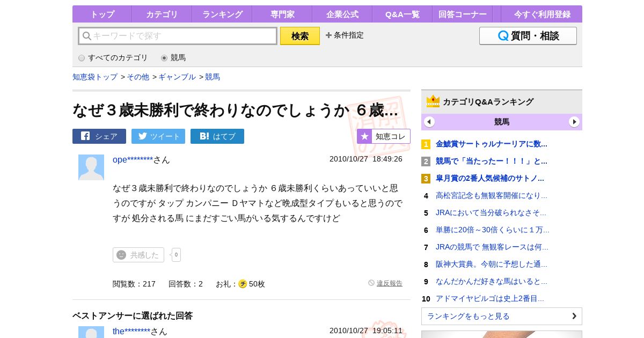Click the crown icon in ranking header
644x338 pixels.
433,101
